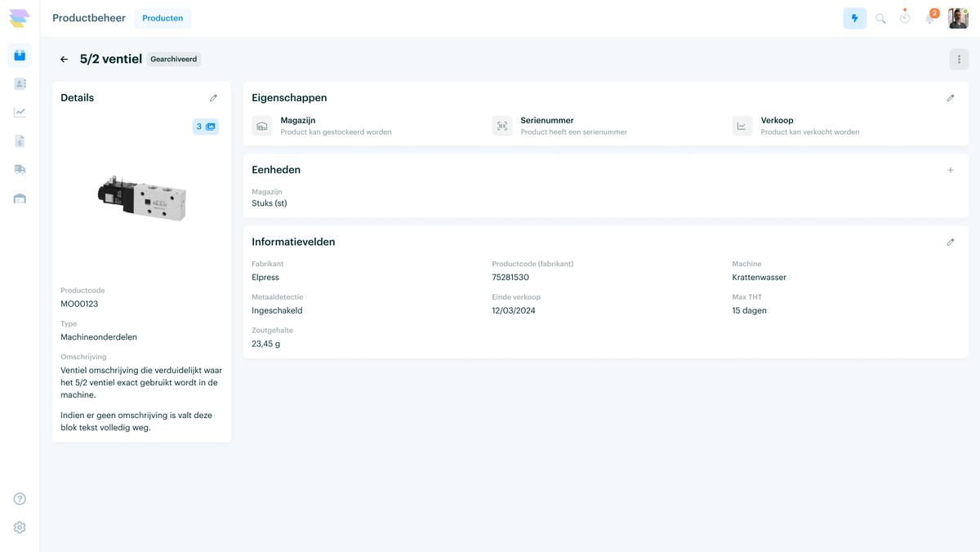Select the Producten tab
The image size is (980, 552).
163,18
